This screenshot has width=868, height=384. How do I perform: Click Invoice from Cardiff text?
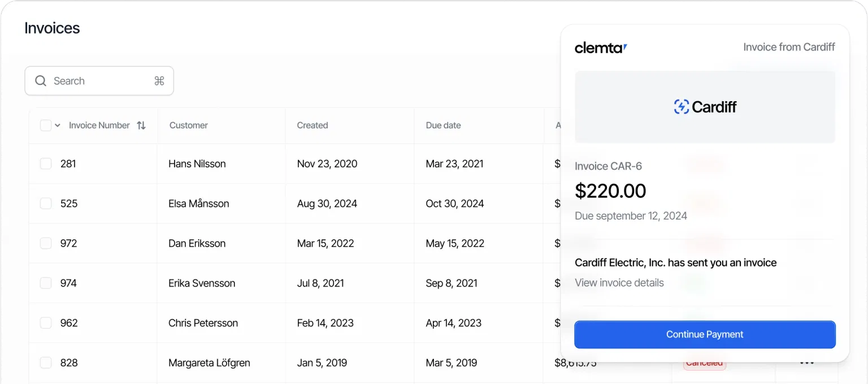[789, 48]
